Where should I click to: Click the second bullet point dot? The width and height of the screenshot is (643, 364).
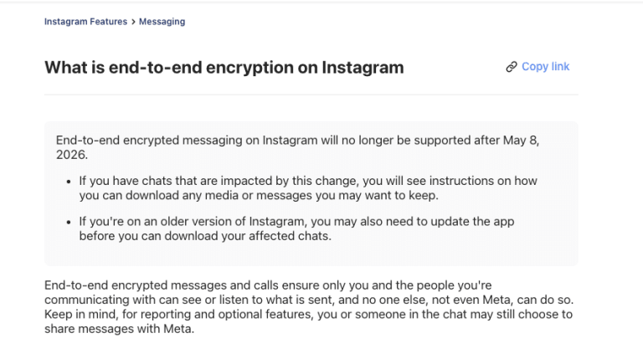pyautogui.click(x=69, y=223)
